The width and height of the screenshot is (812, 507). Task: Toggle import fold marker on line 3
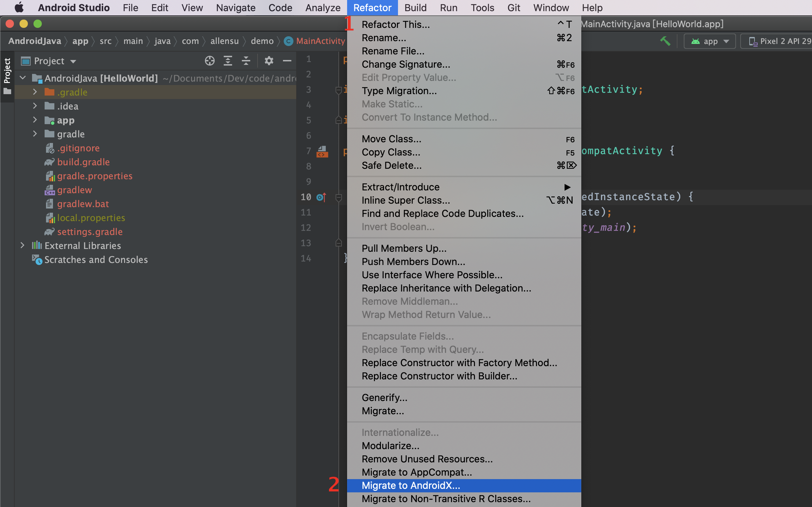click(338, 90)
